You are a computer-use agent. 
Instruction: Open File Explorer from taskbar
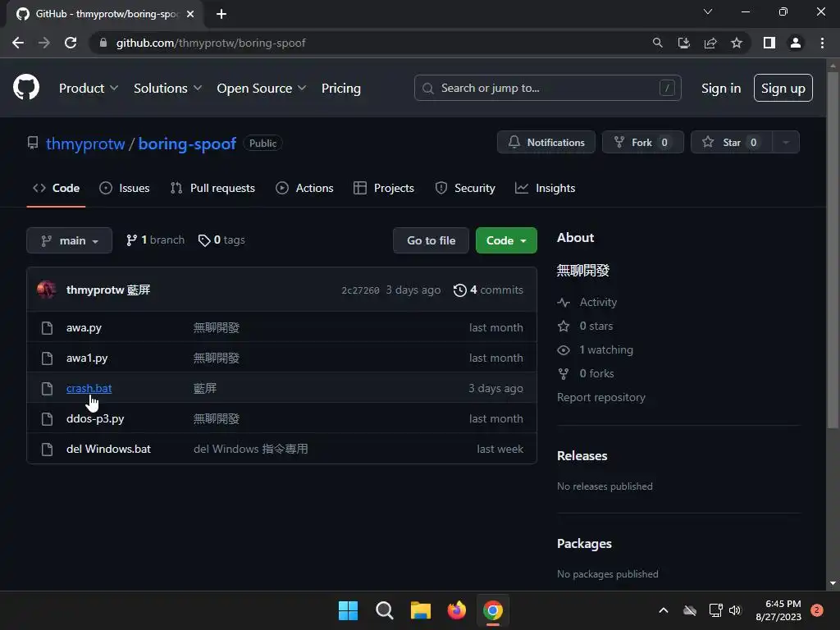pyautogui.click(x=421, y=610)
